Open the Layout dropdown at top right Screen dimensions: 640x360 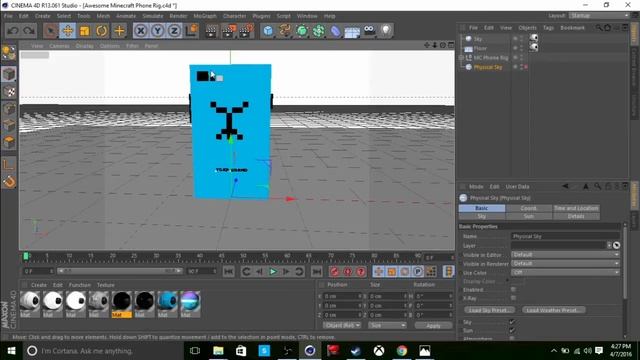pyautogui.click(x=599, y=16)
